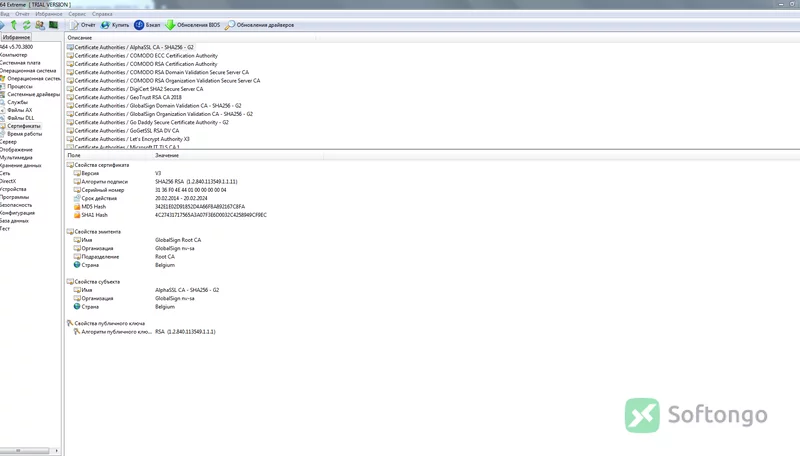Click the green monitor toolbar icon
Image resolution: width=800 pixels, height=456 pixels.
(53, 25)
